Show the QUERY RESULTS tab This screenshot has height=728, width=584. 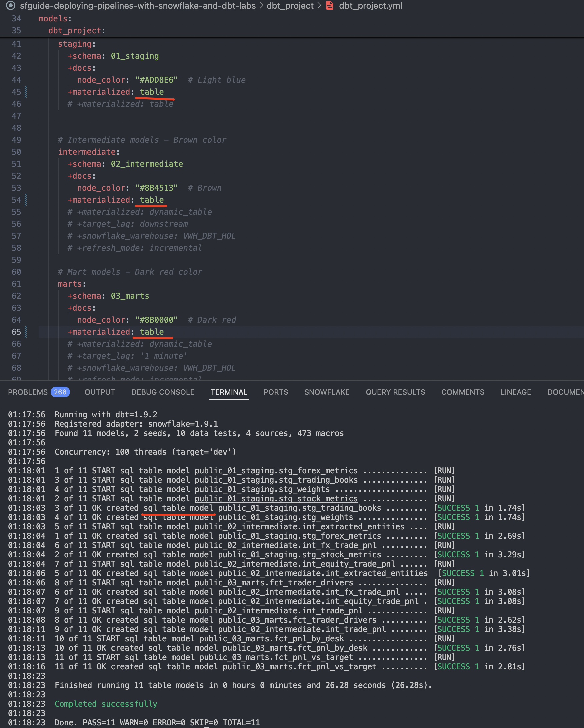click(x=395, y=392)
